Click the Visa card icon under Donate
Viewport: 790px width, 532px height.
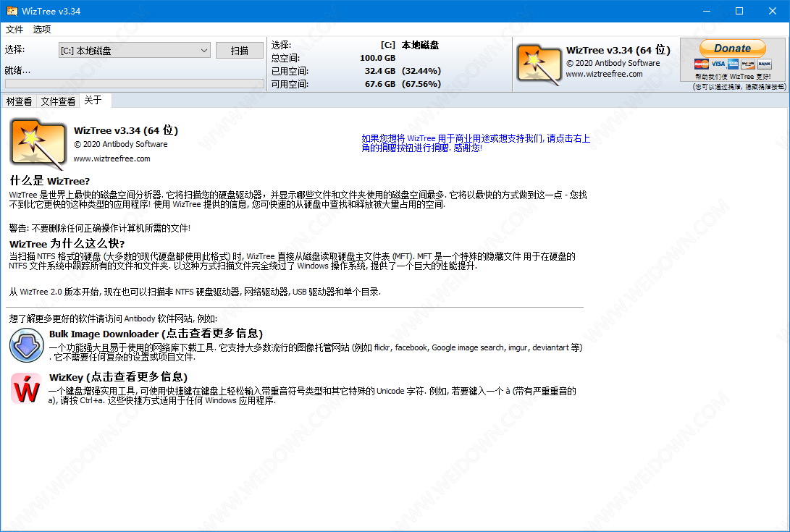[718, 64]
